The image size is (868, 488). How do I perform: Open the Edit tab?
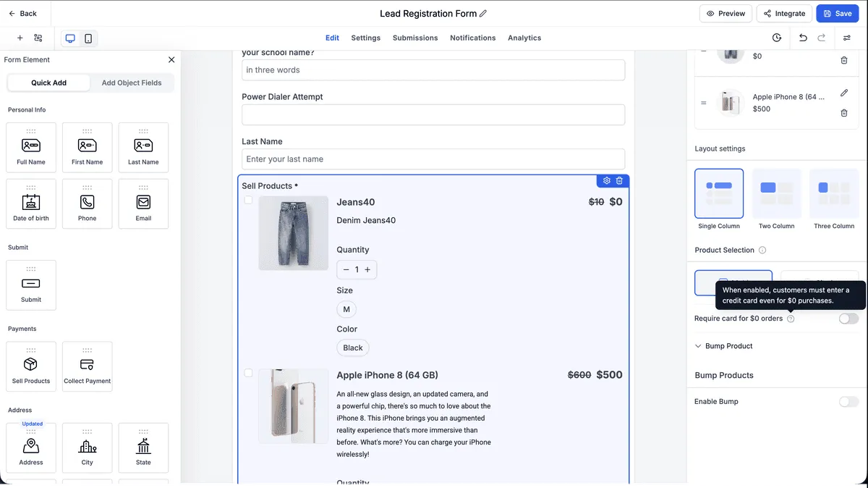click(332, 38)
